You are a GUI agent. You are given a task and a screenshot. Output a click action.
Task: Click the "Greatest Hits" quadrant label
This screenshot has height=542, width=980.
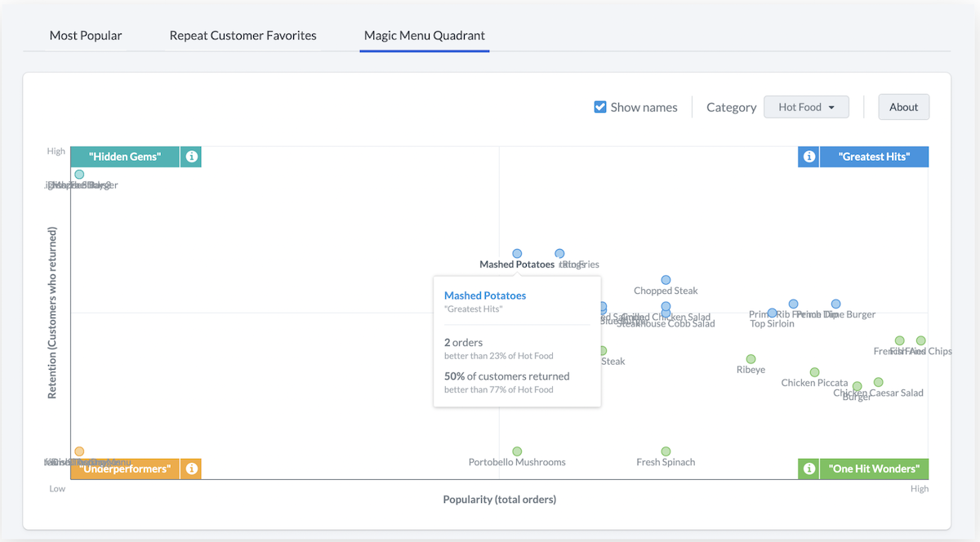tap(874, 157)
